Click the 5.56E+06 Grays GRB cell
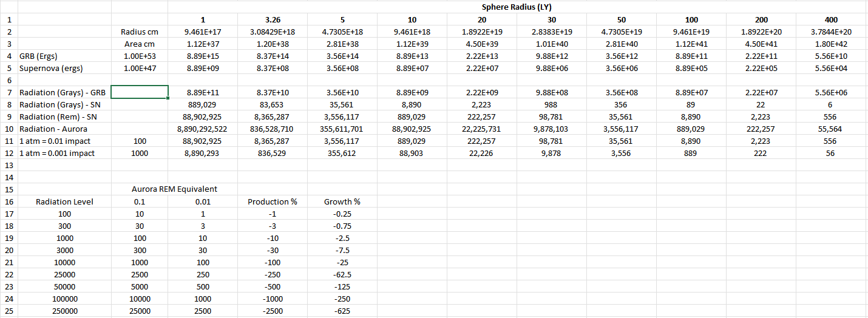The width and height of the screenshot is (868, 318). (832, 92)
